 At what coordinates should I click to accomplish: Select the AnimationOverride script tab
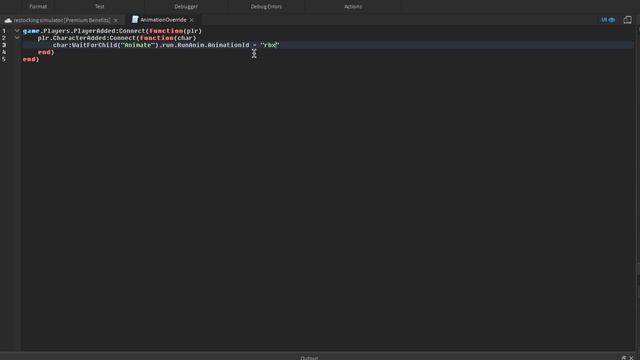pyautogui.click(x=163, y=20)
